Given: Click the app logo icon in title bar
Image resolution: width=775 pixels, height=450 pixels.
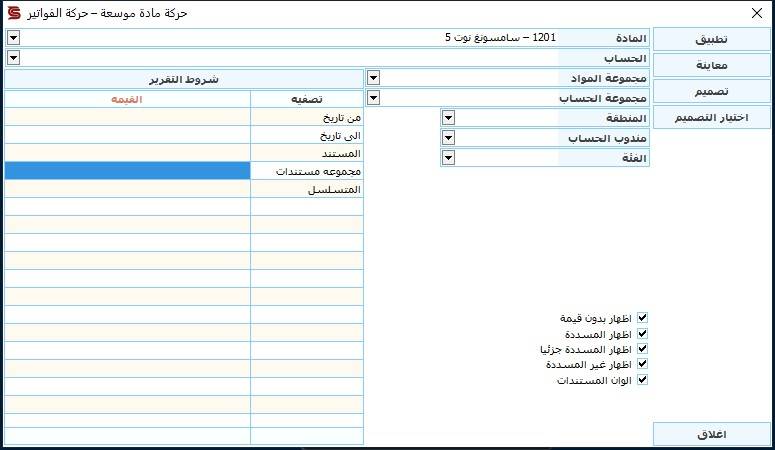Looking at the screenshot, I should pos(14,13).
